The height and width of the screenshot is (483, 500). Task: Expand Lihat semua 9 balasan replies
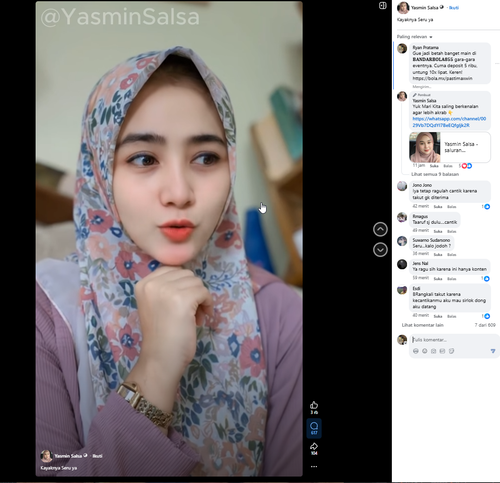click(435, 174)
